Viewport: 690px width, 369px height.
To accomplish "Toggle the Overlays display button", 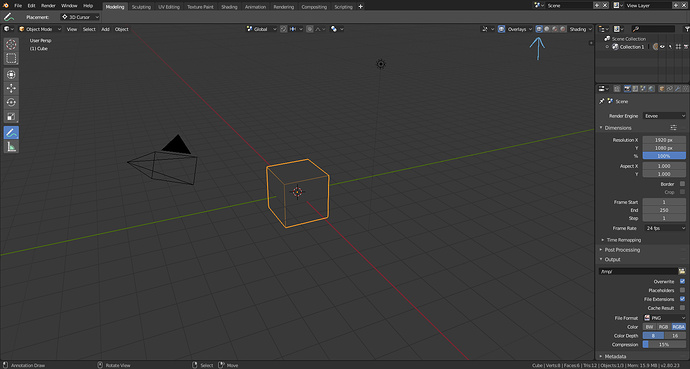I will (502, 29).
